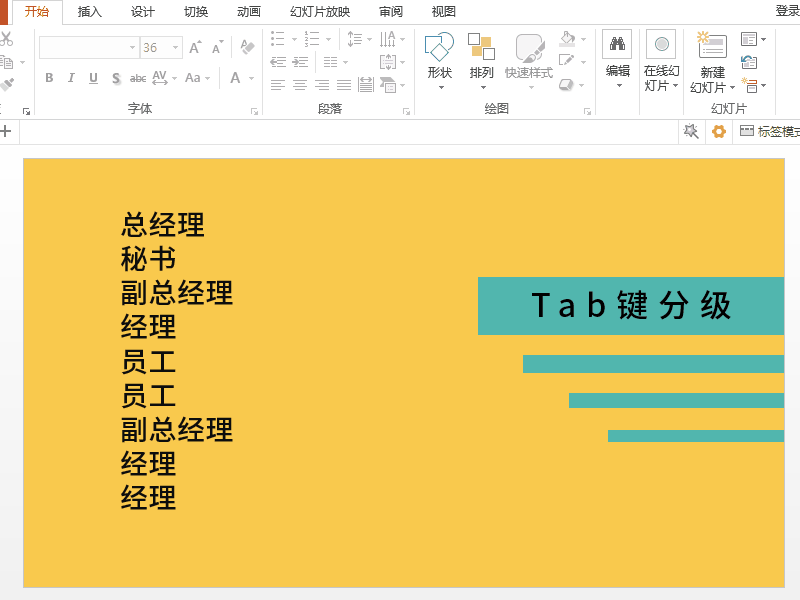800x600 pixels.
Task: Switch to the Insert (插入) tab
Action: pos(90,12)
